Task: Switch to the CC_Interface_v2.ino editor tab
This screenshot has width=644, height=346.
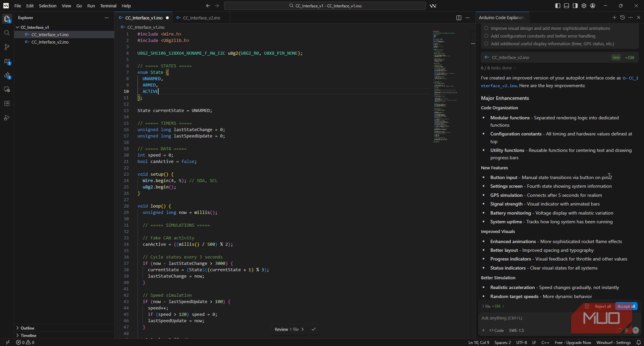Action: (x=201, y=18)
